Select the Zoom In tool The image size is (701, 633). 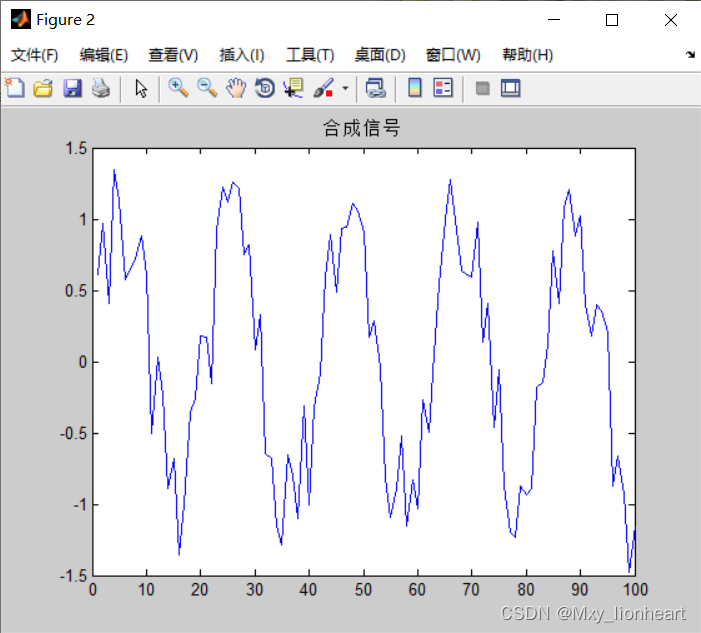(x=178, y=88)
